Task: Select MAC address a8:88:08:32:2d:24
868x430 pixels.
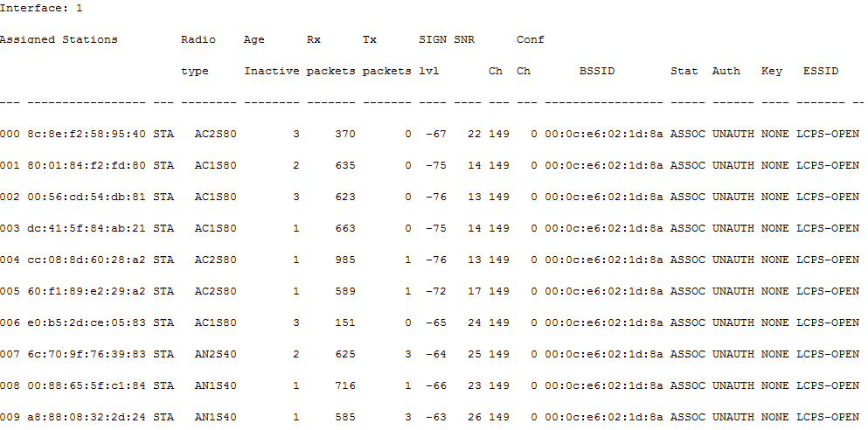Action: pyautogui.click(x=87, y=417)
